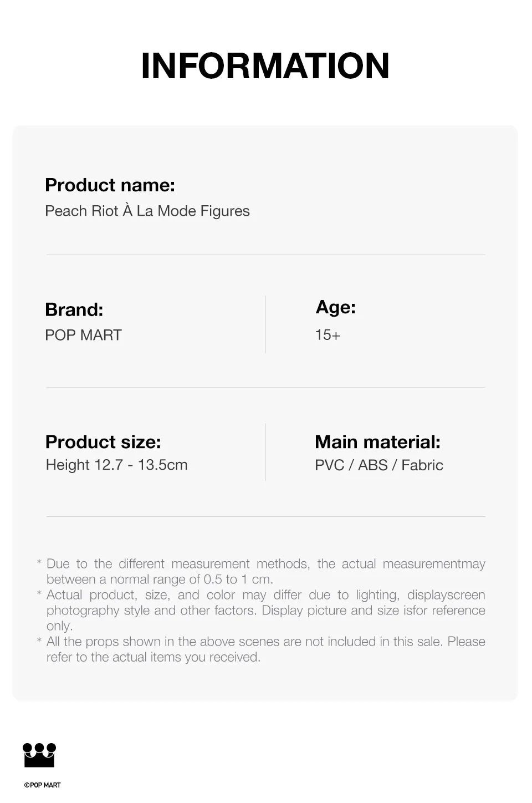
Task: Click the ©POP MART copyright text
Action: [43, 785]
